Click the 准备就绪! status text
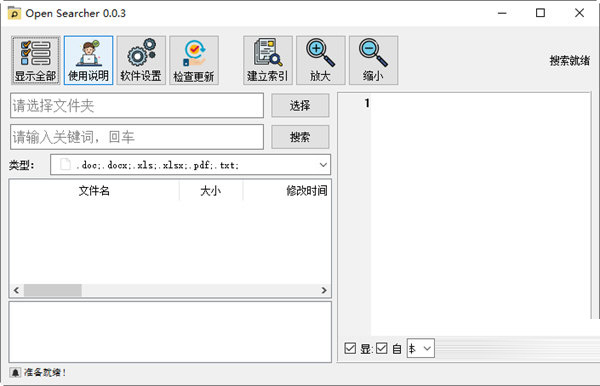Screen dimensions: 600x386 coord(45,372)
